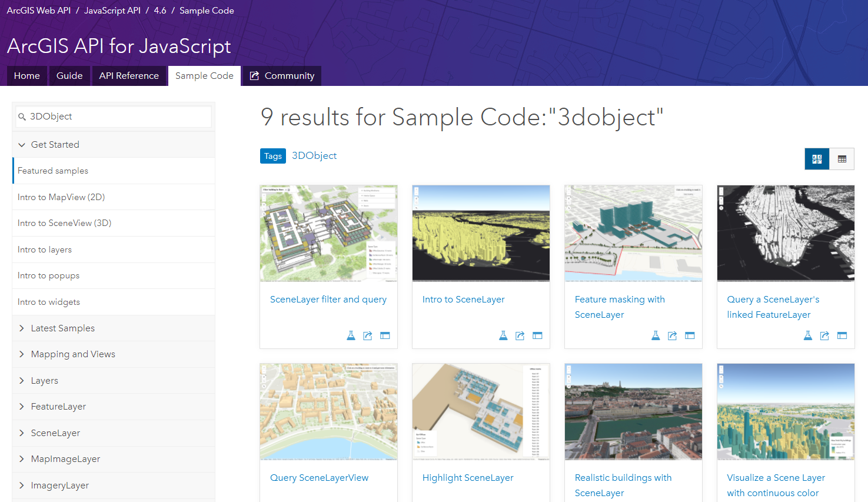Expand the Latest Samples section
Viewport: 868px width, 502px height.
click(x=22, y=328)
